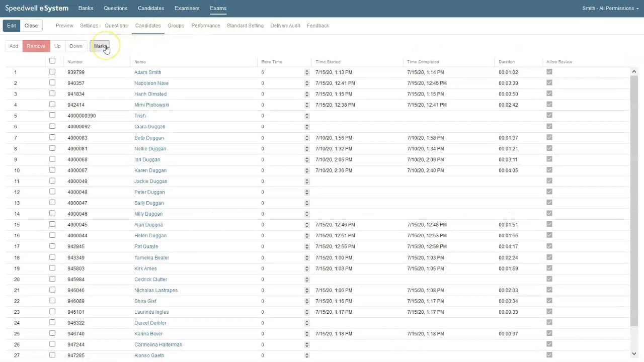Screen dimensions: 644x362
Task: Adjust extra time stepper for Adam Smith
Action: coord(306,72)
